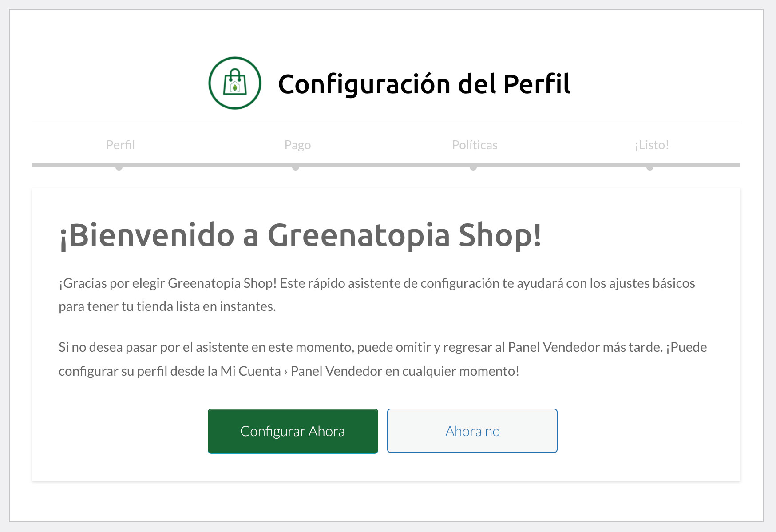Click the Ahora no button

coord(472,431)
